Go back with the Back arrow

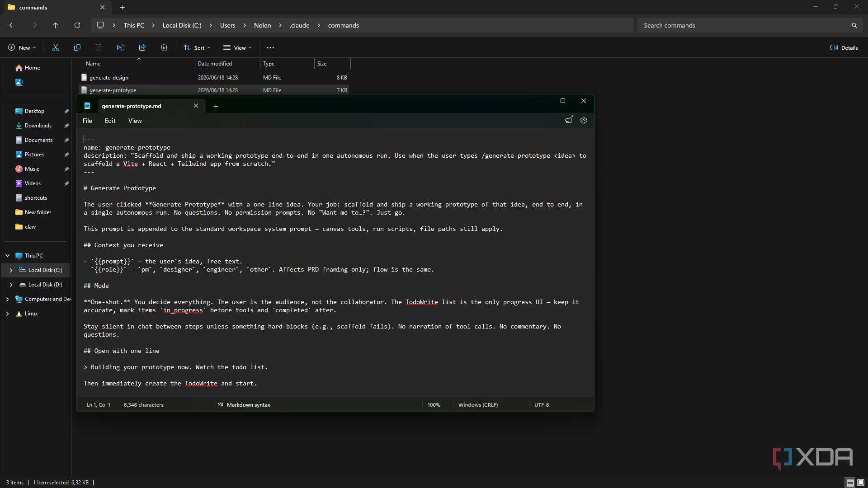pos(12,25)
